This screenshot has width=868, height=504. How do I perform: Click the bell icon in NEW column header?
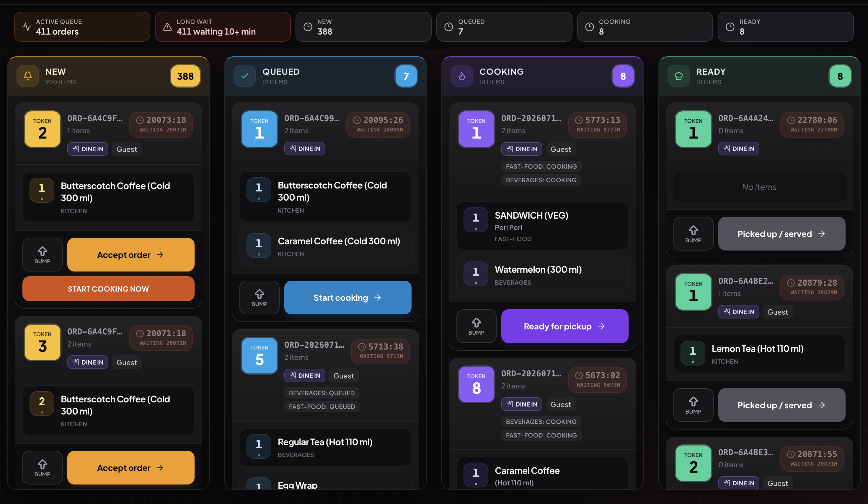(28, 76)
